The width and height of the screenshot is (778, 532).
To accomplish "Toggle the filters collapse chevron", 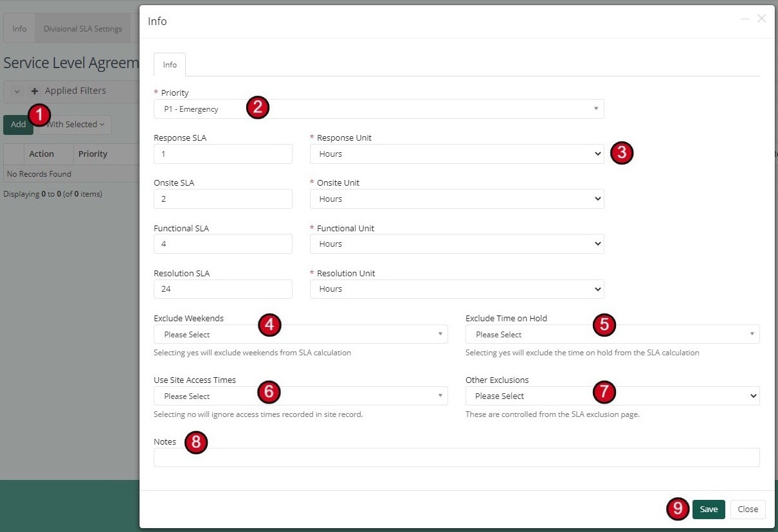I will [17, 91].
